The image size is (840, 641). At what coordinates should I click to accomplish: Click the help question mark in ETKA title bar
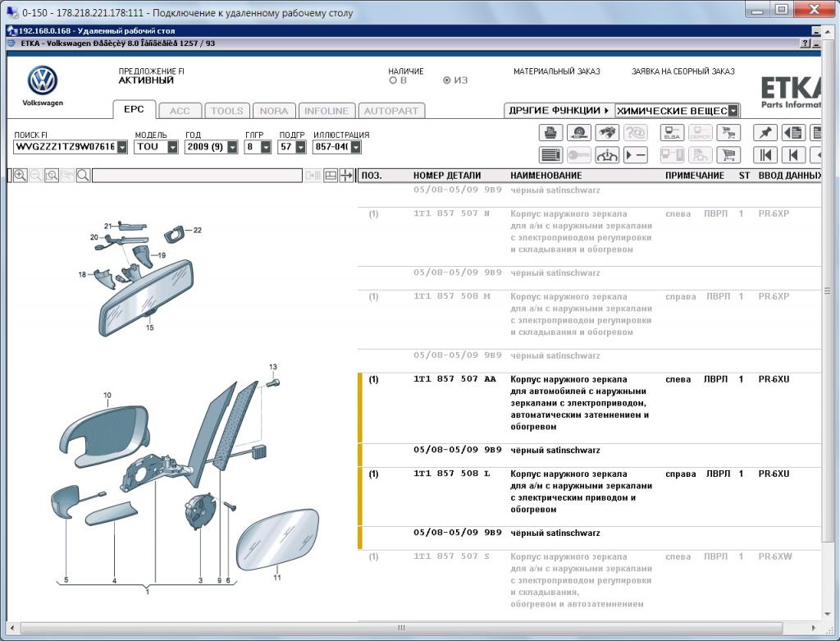point(806,43)
